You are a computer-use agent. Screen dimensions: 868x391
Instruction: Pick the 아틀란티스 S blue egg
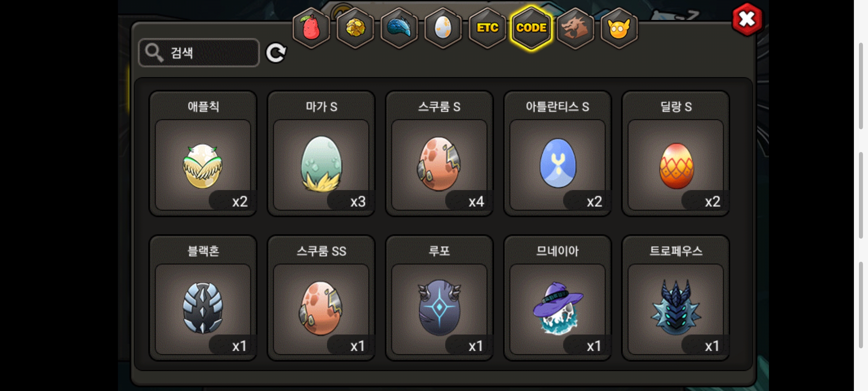pos(557,154)
